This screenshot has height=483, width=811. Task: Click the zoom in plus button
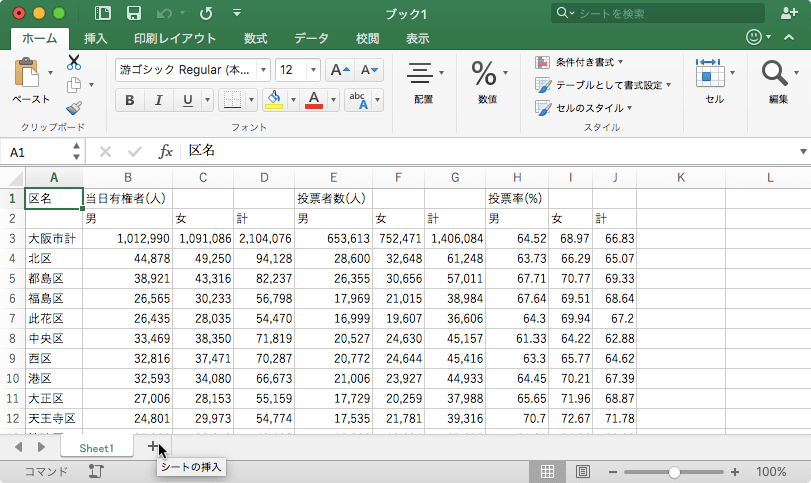[x=735, y=472]
